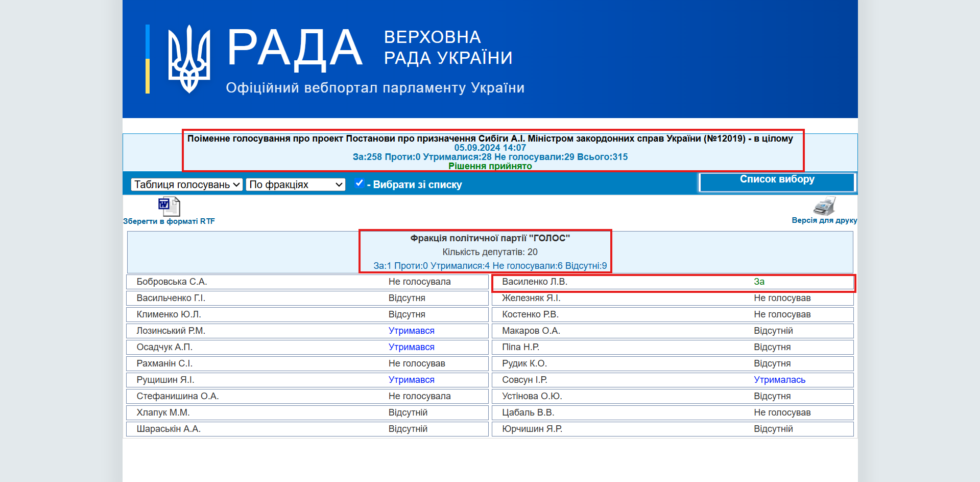The height and width of the screenshot is (482, 980).
Task: Click the Word document RTF icon
Action: [x=169, y=206]
